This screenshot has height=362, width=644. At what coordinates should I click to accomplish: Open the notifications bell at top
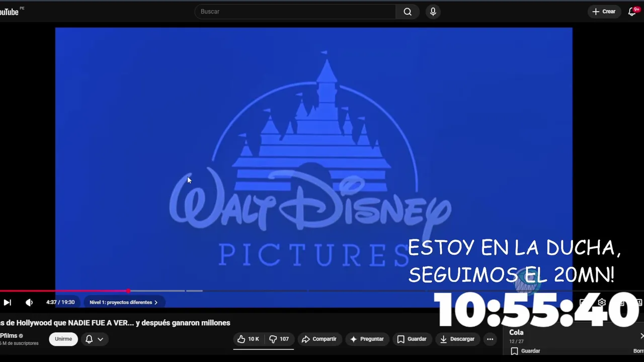point(632,12)
